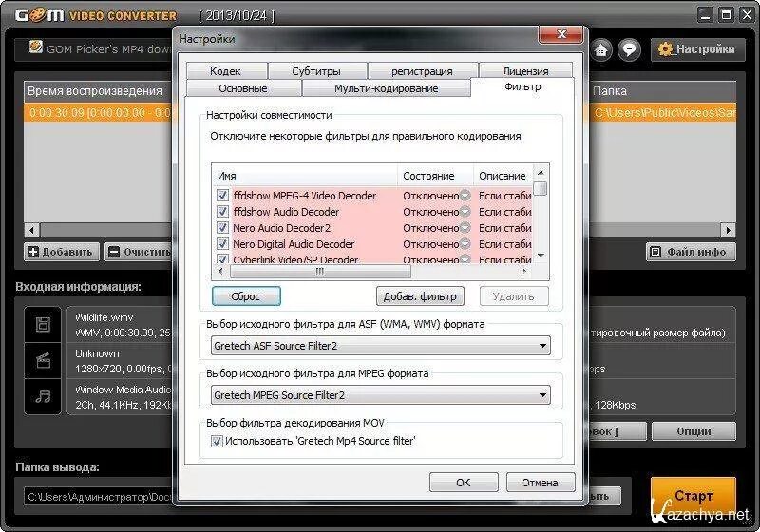The width and height of the screenshot is (760, 532).
Task: Uncheck Cyberlink Video/SP Decoder checkbox
Action: point(222,259)
